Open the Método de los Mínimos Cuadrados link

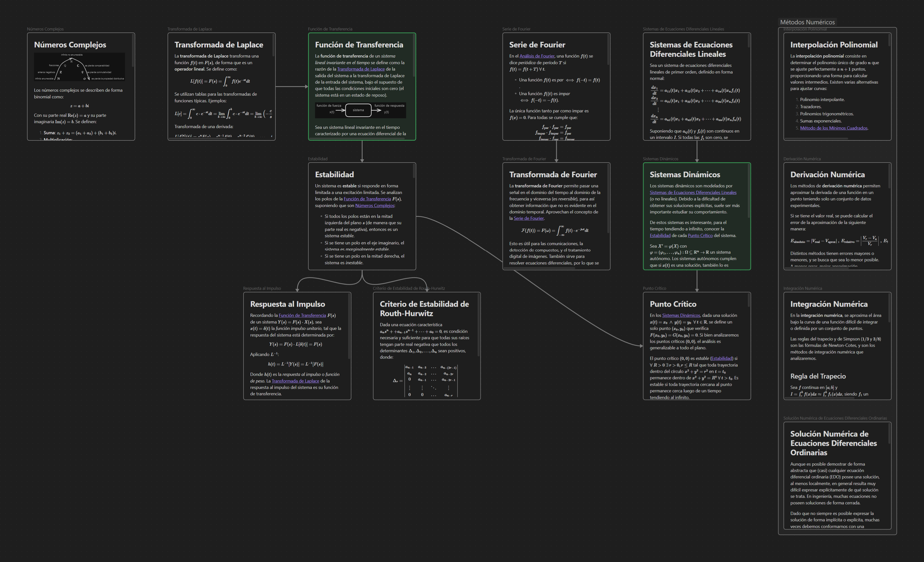coord(834,128)
